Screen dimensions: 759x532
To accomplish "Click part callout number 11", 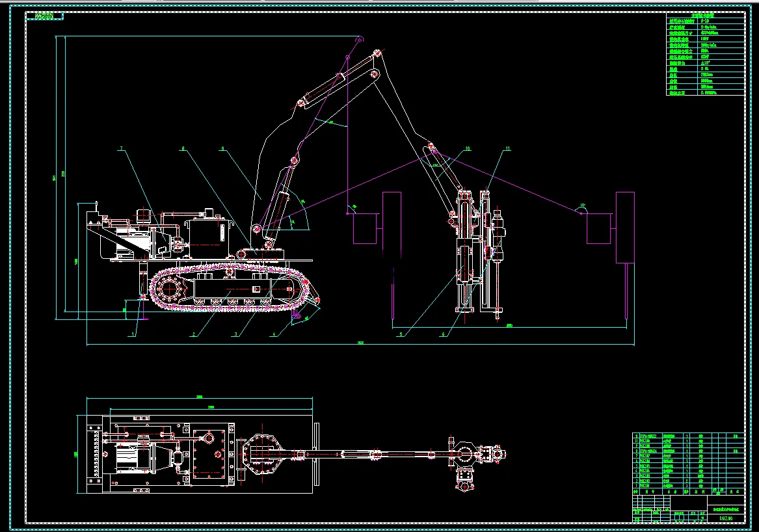I will [x=507, y=149].
